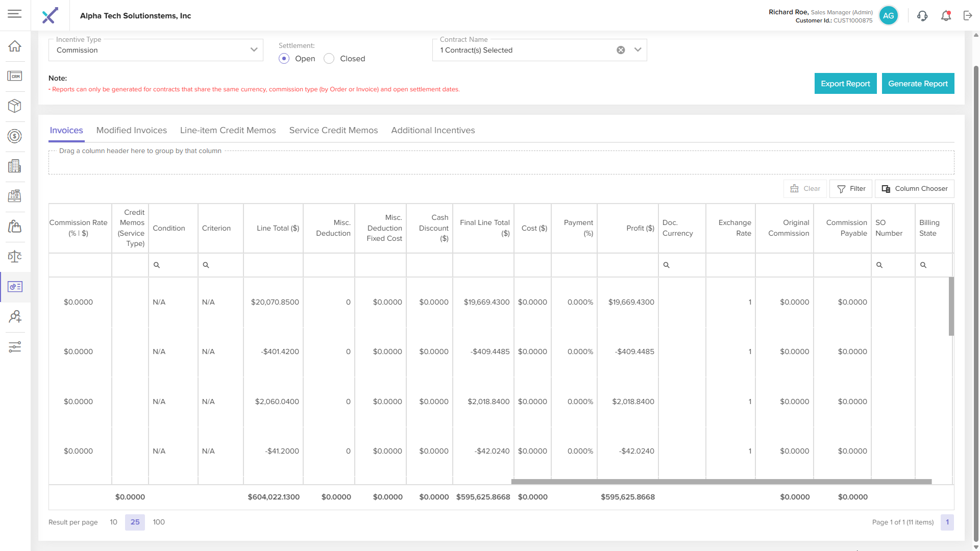Open the CRM sidebar icon
This screenshot has height=551, width=980.
pos(15,76)
